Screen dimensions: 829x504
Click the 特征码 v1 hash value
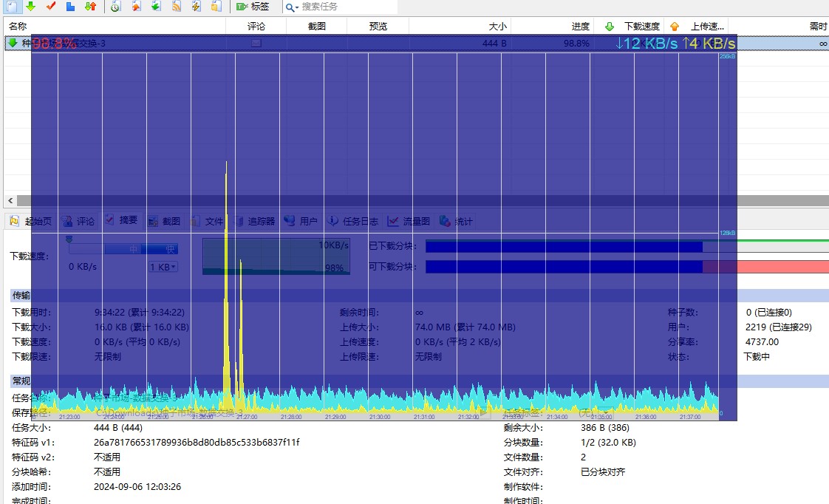click(197, 442)
